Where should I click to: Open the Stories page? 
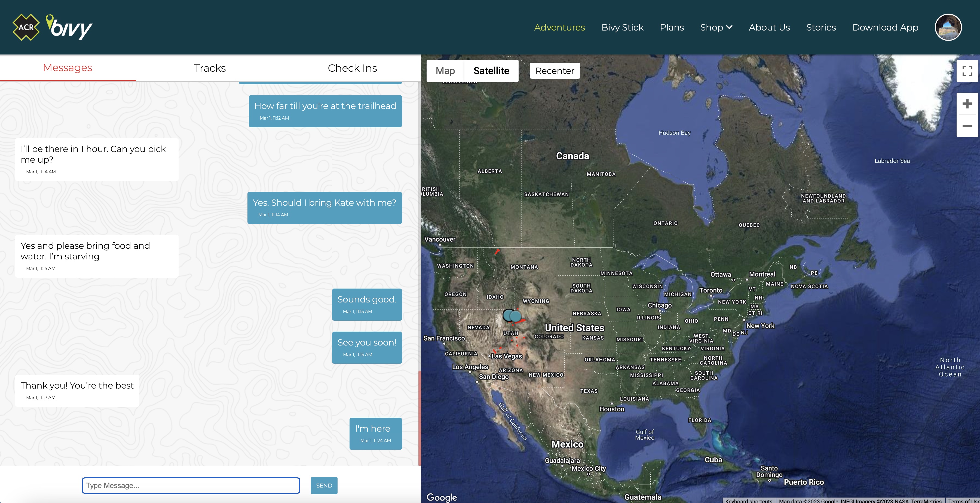821,28
